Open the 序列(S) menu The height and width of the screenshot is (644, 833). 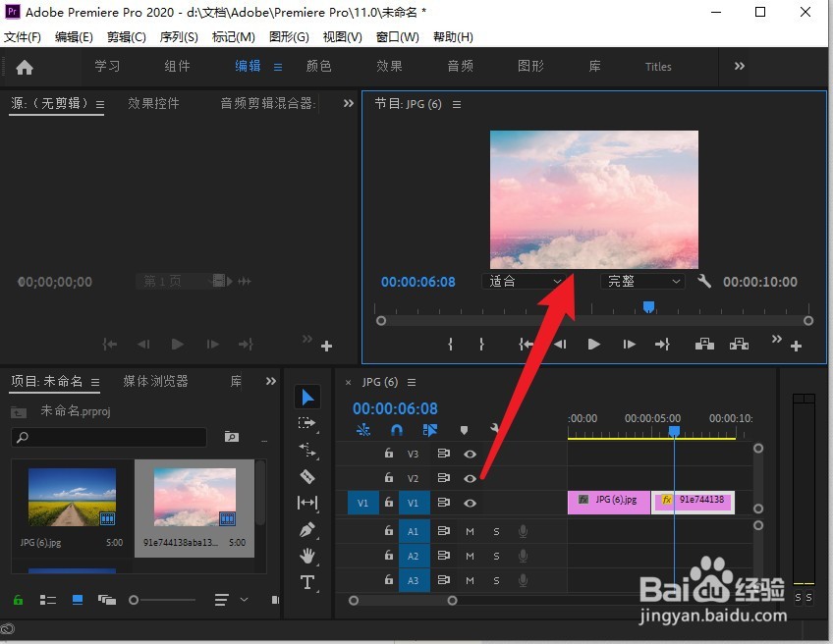(x=179, y=36)
